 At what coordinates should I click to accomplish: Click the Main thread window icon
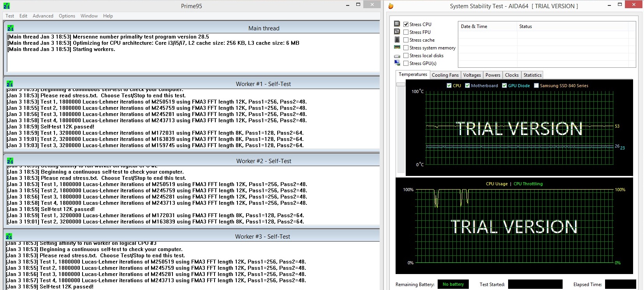[x=11, y=28]
